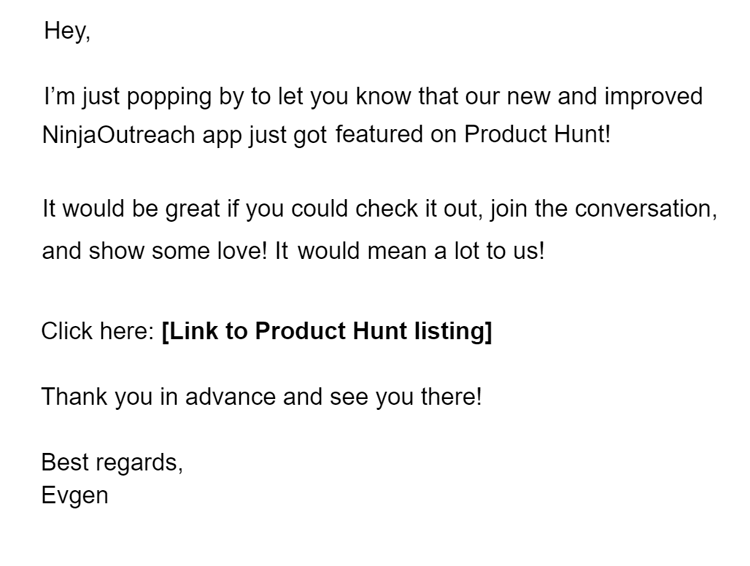750x566 pixels.
Task: Click the signature name "Evgen"
Action: [x=75, y=496]
